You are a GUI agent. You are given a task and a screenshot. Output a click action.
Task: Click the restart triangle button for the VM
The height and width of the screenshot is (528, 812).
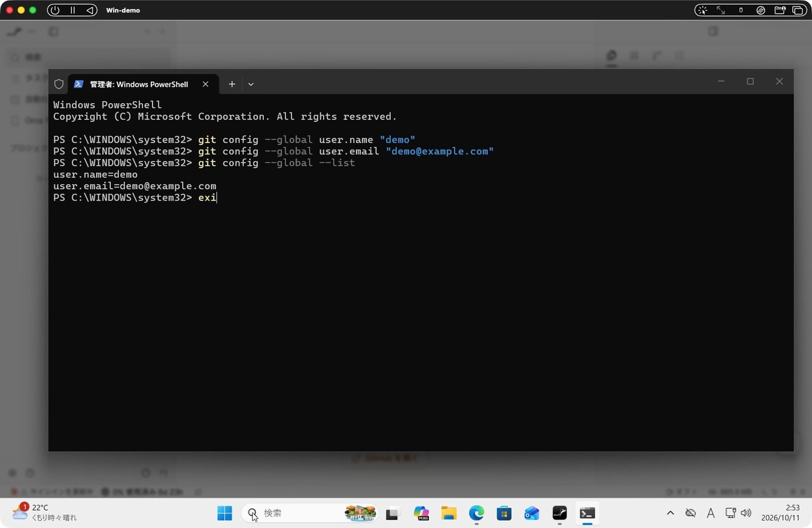coord(89,10)
